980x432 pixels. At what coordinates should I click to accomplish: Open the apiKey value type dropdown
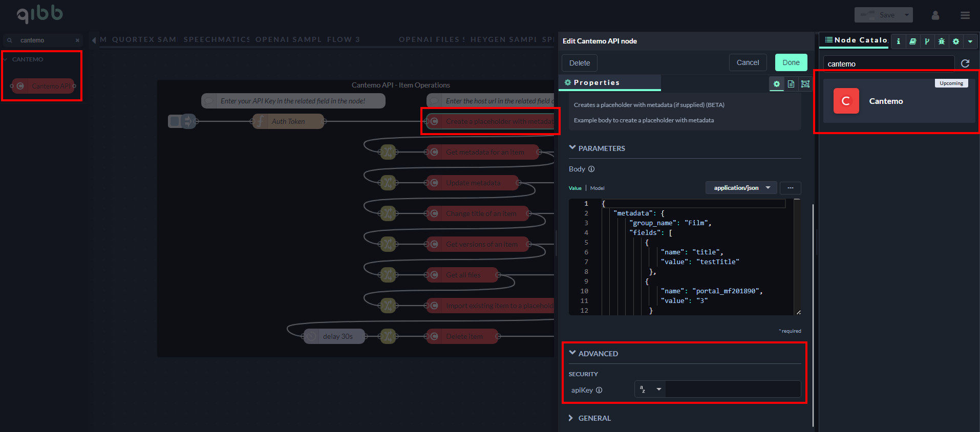pyautogui.click(x=650, y=390)
